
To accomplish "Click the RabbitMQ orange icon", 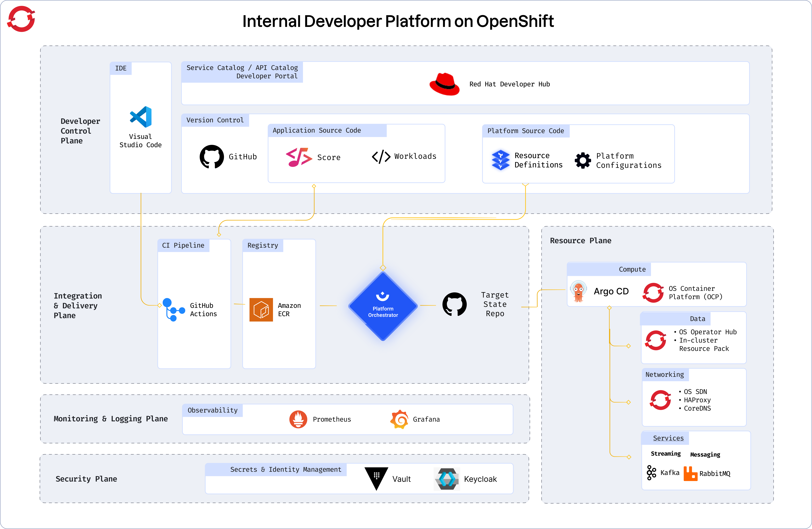I will click(690, 474).
